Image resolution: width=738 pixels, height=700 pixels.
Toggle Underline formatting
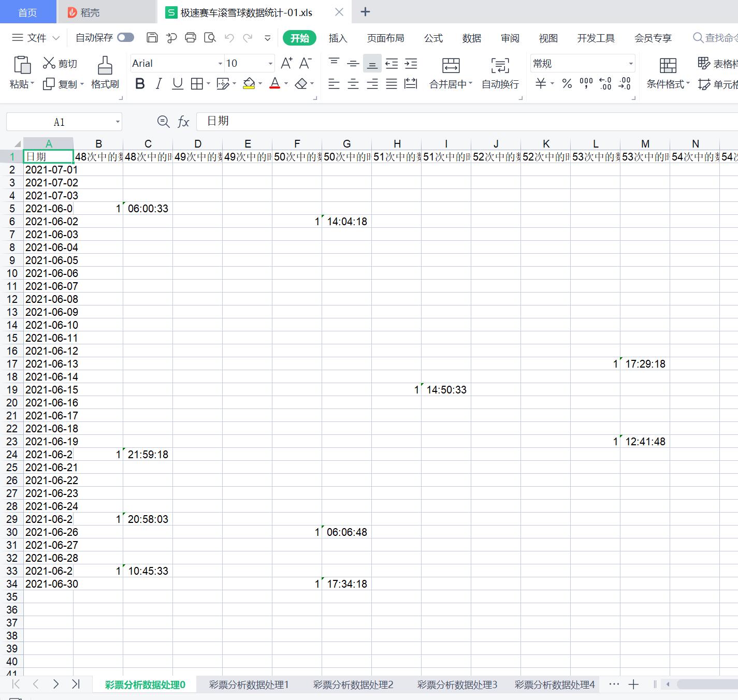pos(178,84)
